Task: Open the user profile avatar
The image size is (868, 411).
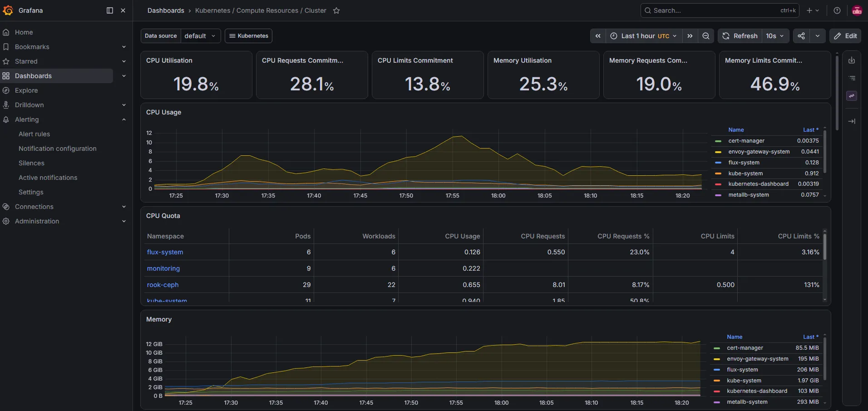Action: coord(857,10)
